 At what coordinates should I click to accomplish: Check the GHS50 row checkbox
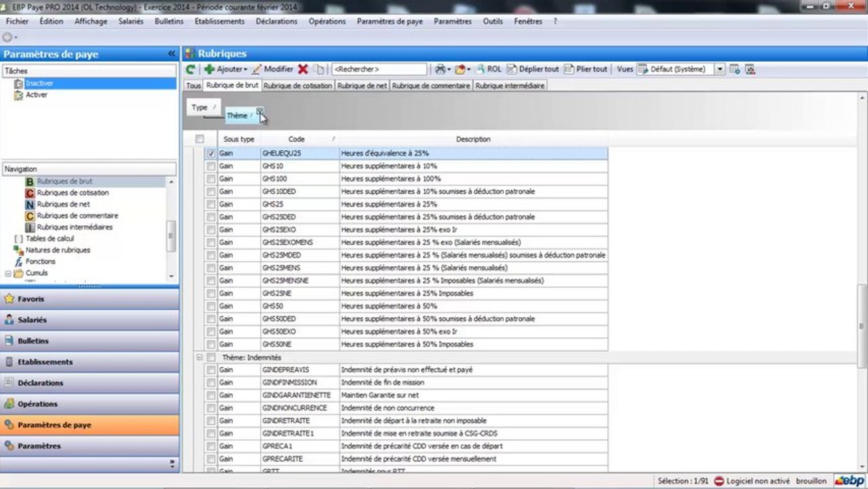coord(211,306)
